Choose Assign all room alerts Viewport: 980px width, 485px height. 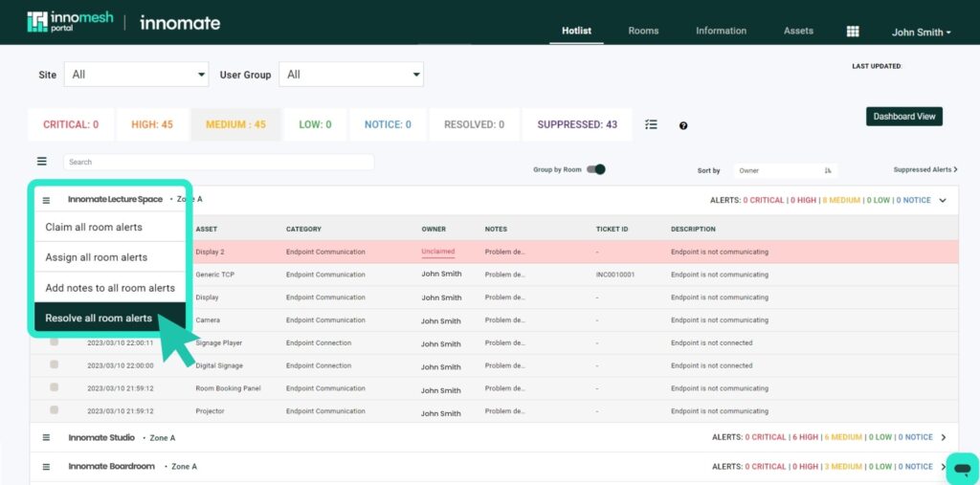point(110,257)
